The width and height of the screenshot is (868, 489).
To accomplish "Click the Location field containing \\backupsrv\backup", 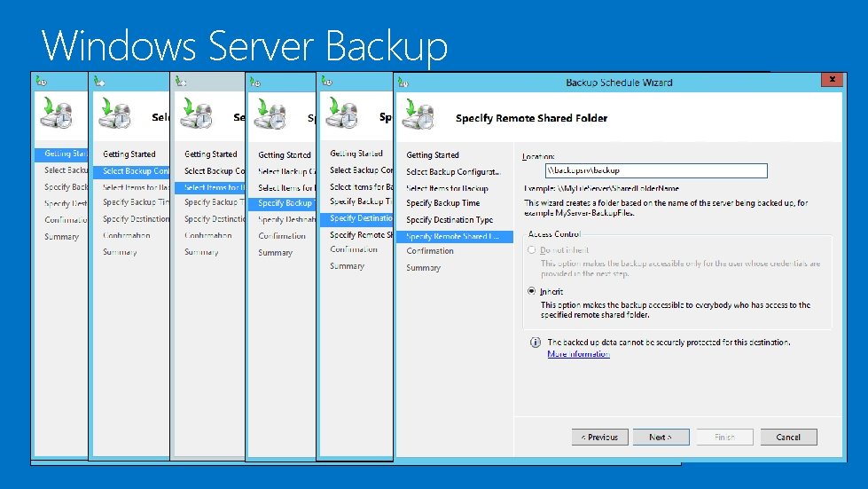I will [656, 170].
